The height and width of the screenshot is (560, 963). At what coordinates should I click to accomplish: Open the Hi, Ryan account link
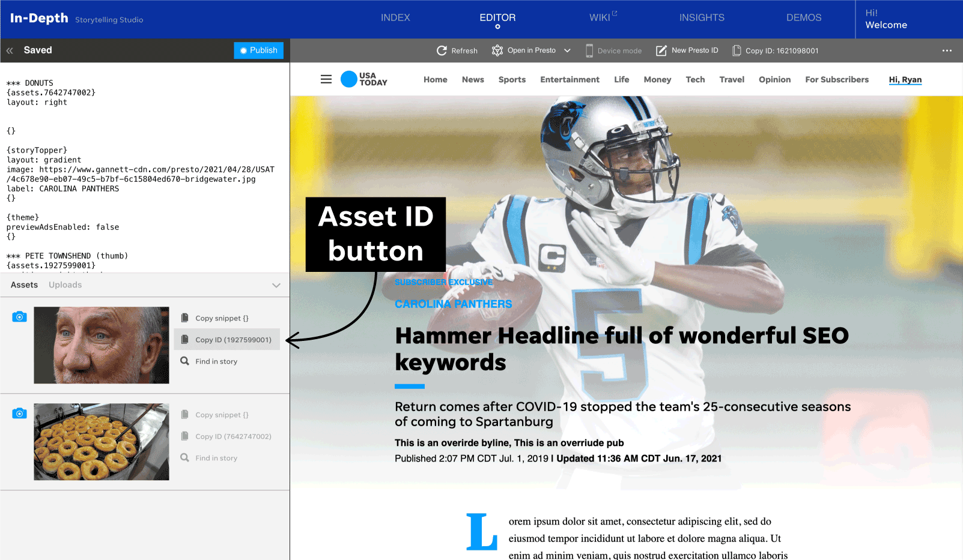[905, 79]
